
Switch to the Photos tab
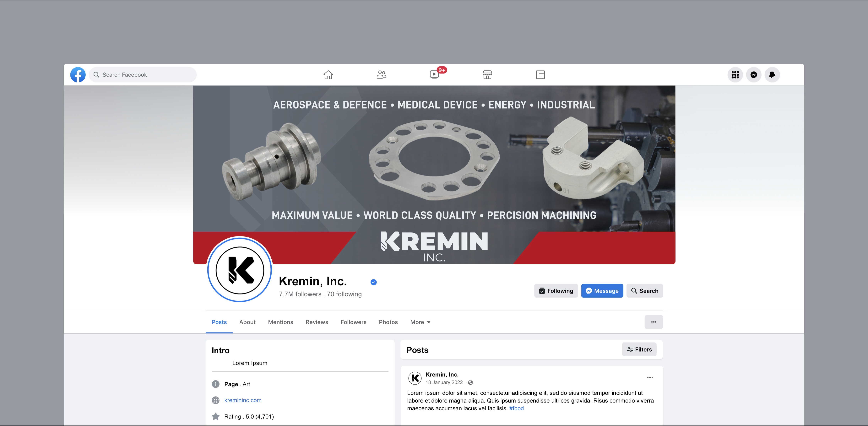pyautogui.click(x=388, y=322)
